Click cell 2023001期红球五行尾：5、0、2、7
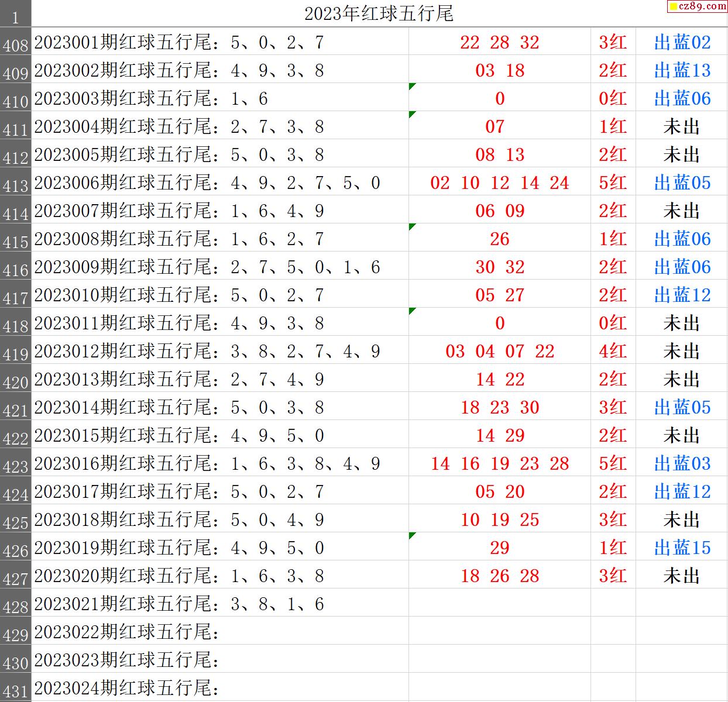Image resolution: width=728 pixels, height=702 pixels. pos(220,42)
